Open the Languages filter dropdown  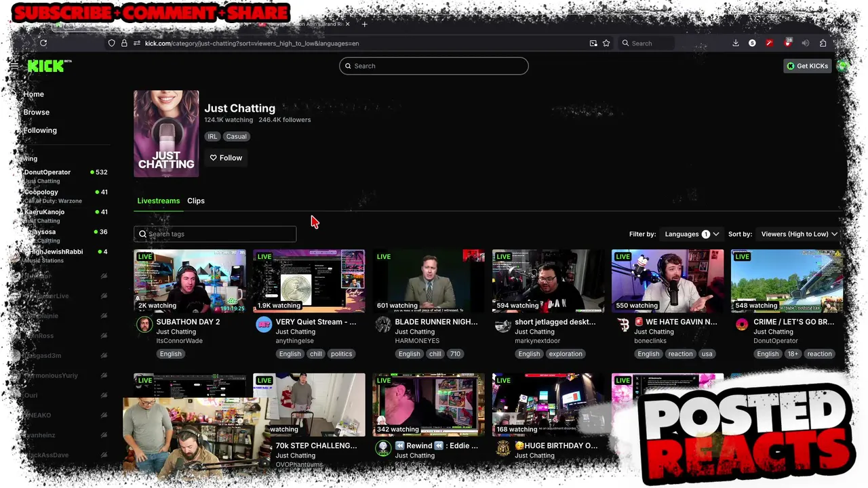[x=692, y=234]
